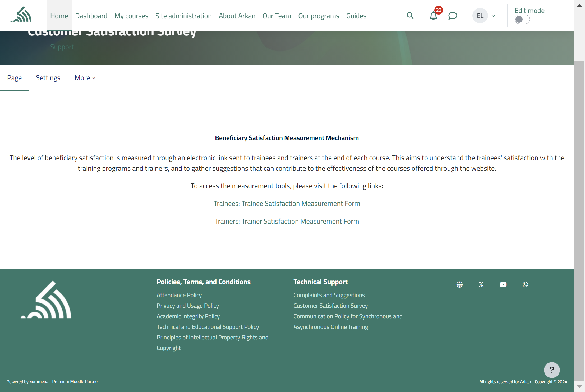
Task: Go to the Home menu item
Action: pyautogui.click(x=59, y=16)
